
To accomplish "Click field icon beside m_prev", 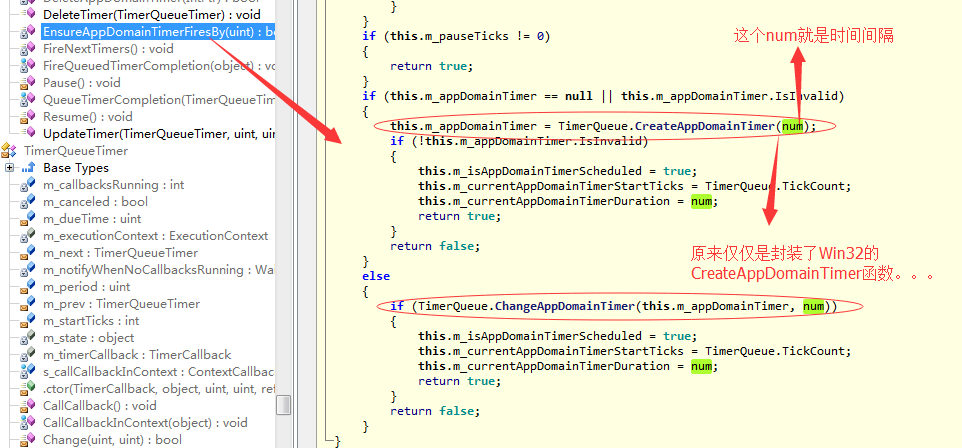I will [x=28, y=304].
